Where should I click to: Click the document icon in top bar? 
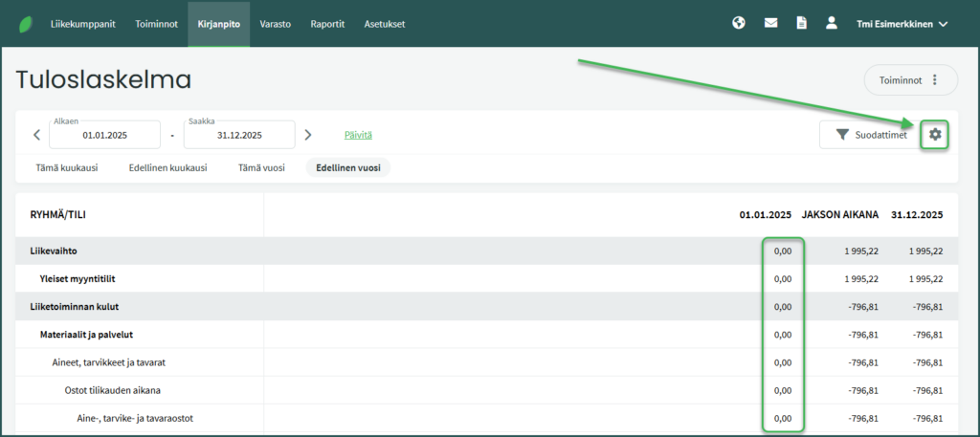[x=801, y=24]
